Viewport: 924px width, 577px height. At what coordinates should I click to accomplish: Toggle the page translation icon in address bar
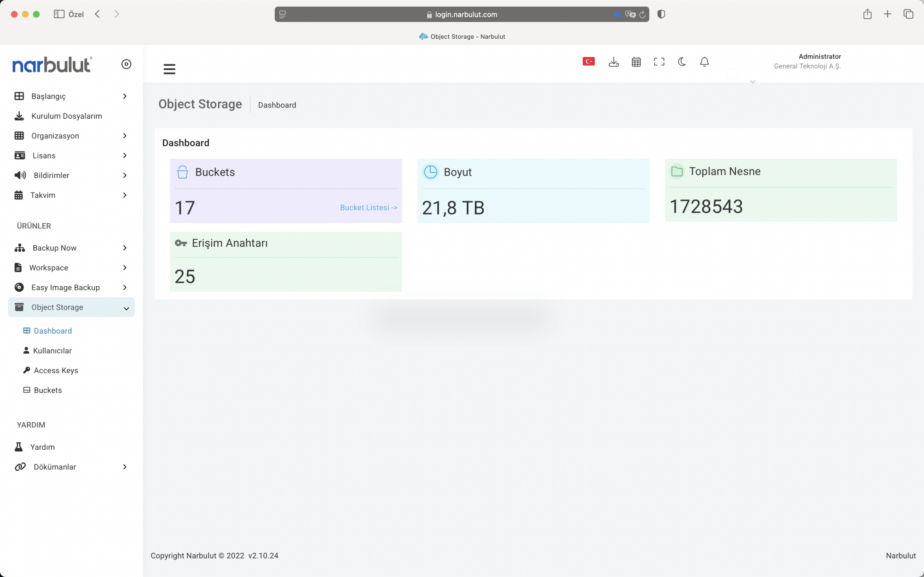pos(631,14)
